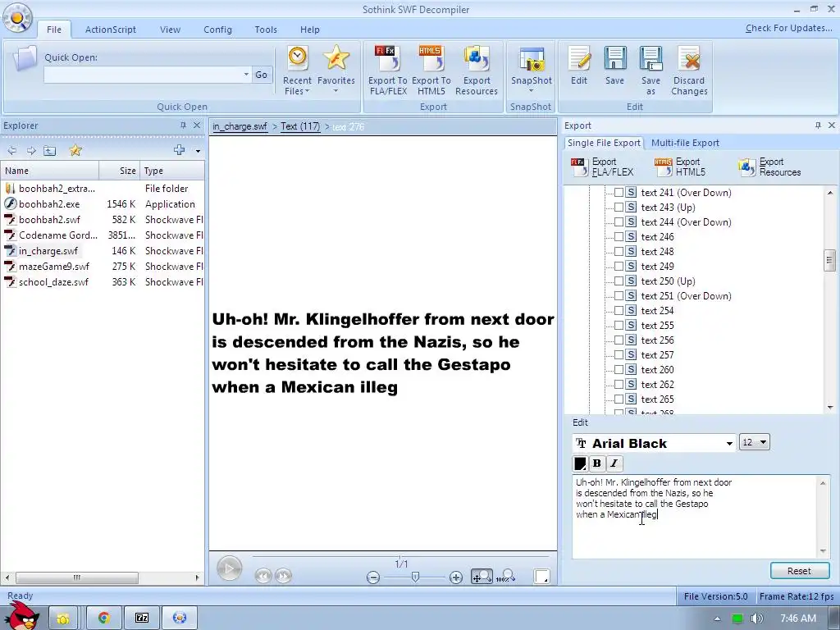Click Export HTML5 in Export panel
The image size is (840, 630).
(679, 167)
